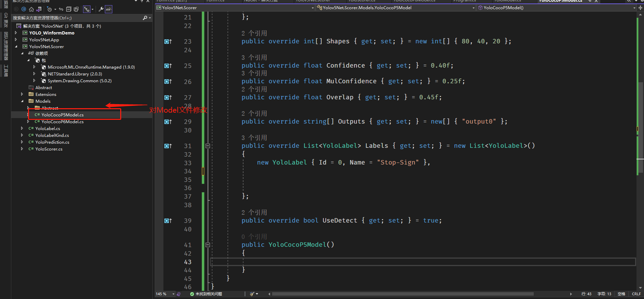Screen dimensions: 644x299
Task: Open the pending changes filter dropdown arrow
Action: point(55,10)
